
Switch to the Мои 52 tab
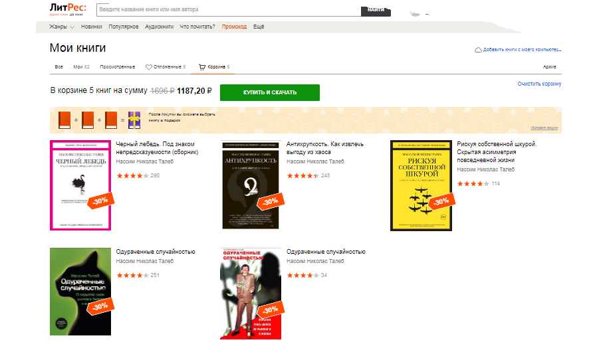[82, 67]
